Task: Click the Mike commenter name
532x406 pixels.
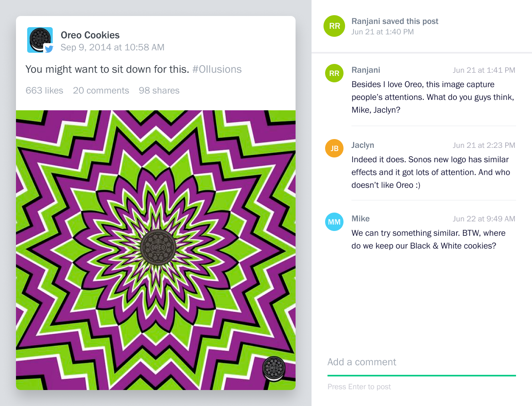Action: point(361,219)
